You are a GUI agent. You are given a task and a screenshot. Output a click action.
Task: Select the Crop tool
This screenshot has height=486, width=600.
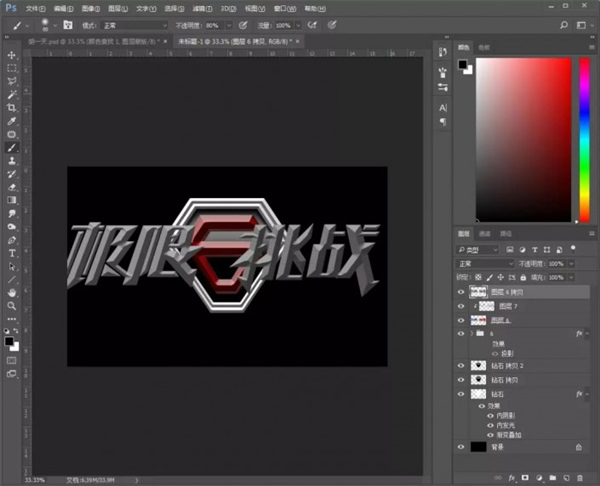pyautogui.click(x=11, y=108)
